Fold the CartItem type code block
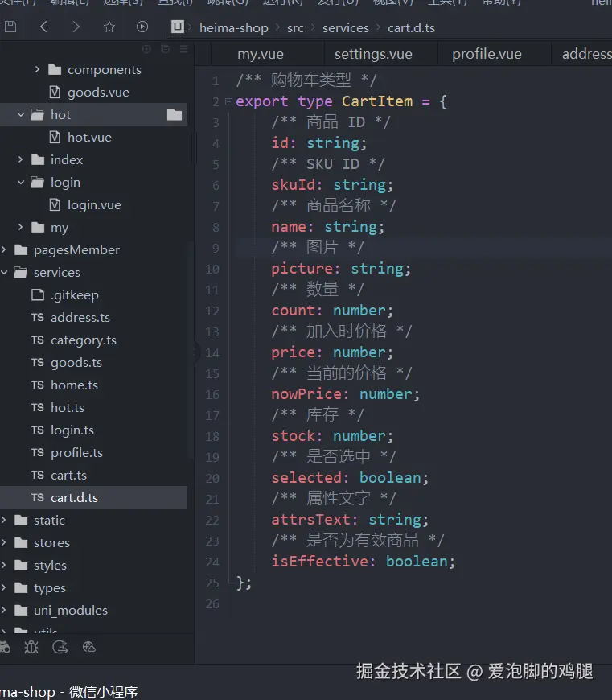 (x=228, y=102)
